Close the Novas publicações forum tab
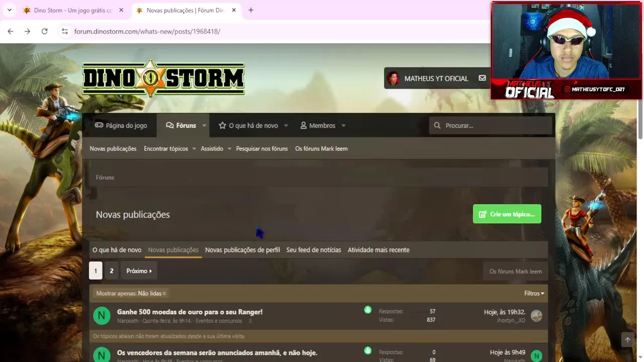The width and height of the screenshot is (644, 362). coord(233,10)
